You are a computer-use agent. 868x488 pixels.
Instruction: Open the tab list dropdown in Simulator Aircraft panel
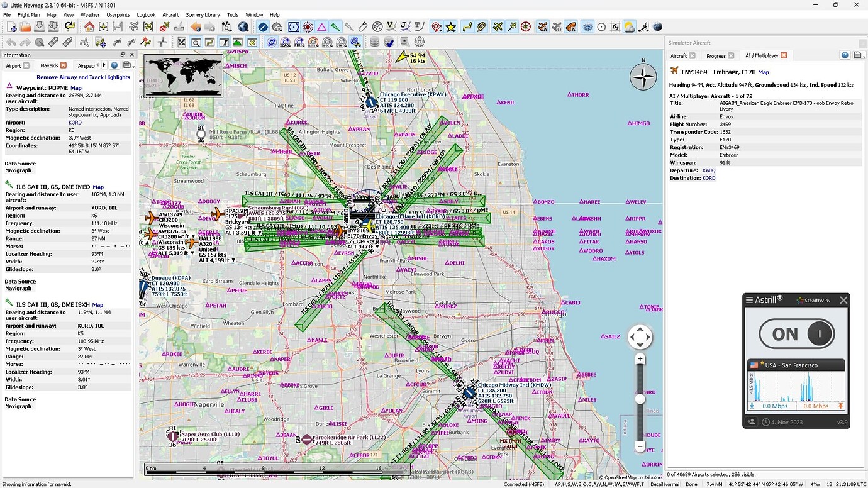858,55
